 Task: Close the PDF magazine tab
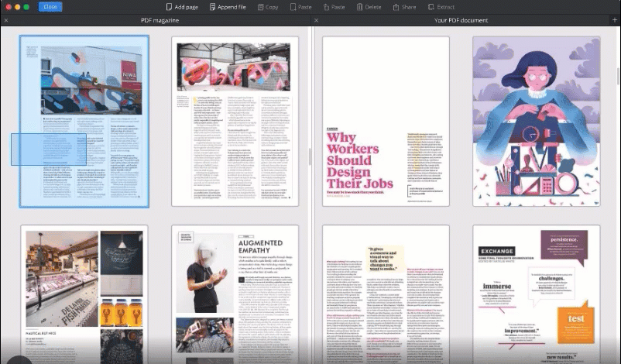click(x=6, y=20)
